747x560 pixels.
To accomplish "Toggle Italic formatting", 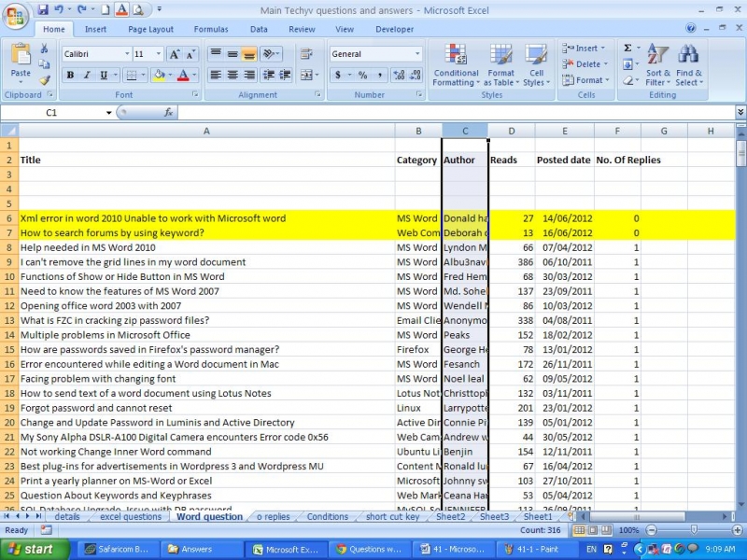I will point(88,76).
